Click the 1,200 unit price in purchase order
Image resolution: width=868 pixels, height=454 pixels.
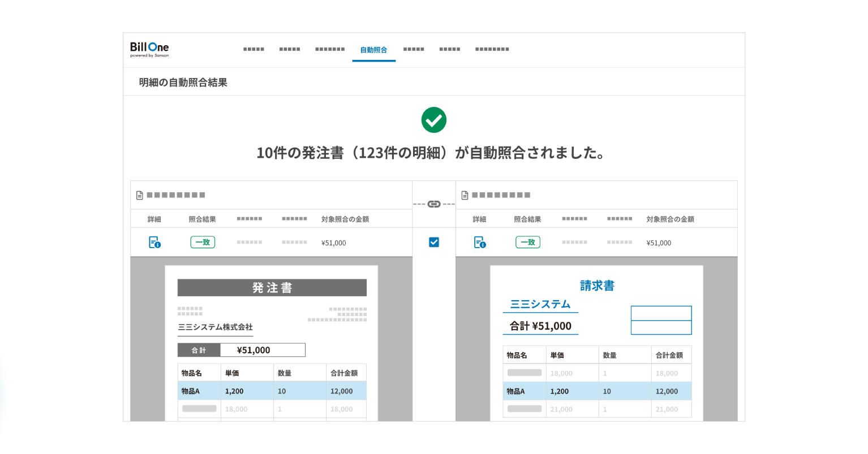pos(234,391)
